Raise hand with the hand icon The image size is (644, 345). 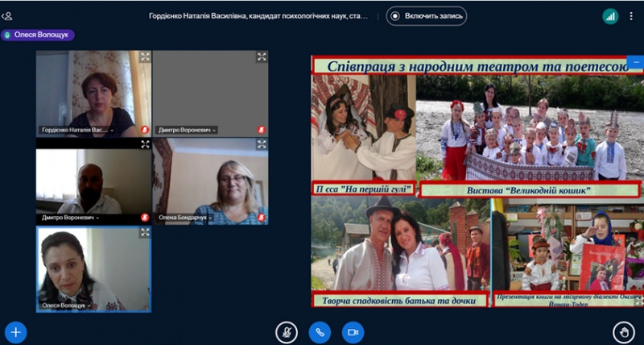pos(623,331)
